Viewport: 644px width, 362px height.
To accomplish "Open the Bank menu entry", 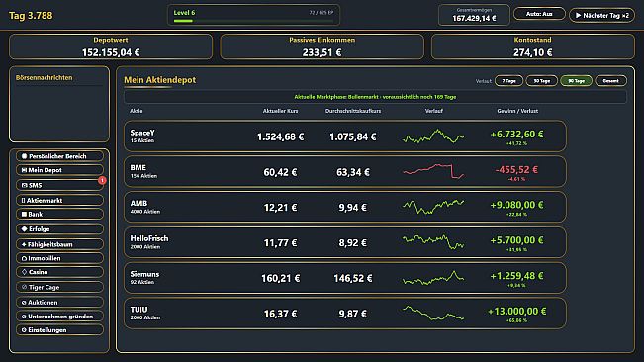I will click(x=59, y=215).
